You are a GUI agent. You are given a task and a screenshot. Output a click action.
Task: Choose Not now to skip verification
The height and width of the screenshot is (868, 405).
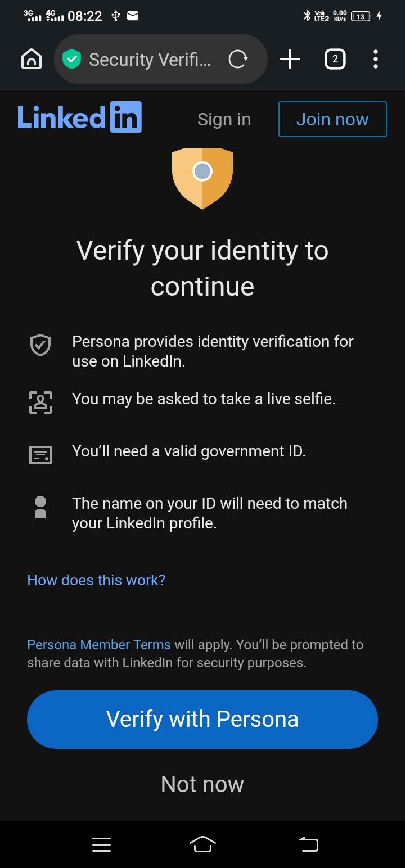coord(202,784)
